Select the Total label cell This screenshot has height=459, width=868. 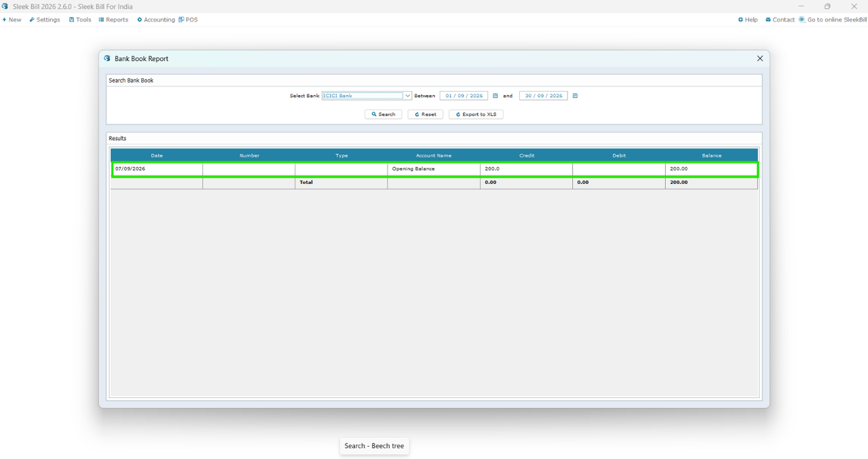pyautogui.click(x=341, y=183)
